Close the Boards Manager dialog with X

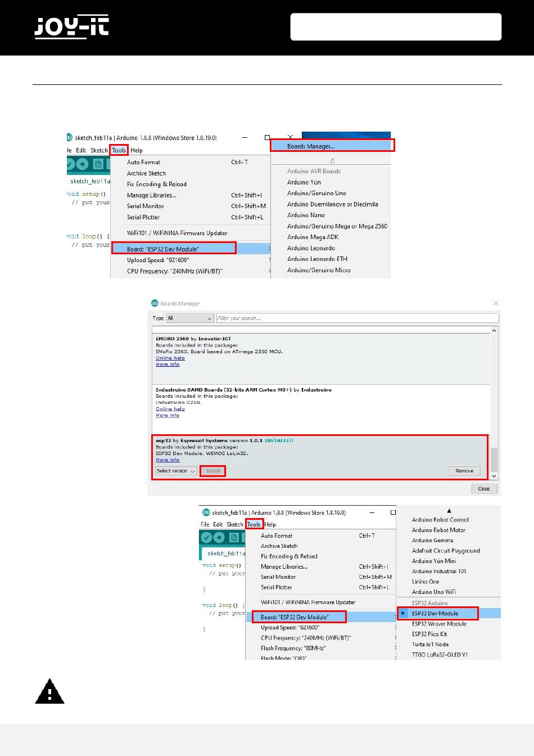tap(496, 303)
